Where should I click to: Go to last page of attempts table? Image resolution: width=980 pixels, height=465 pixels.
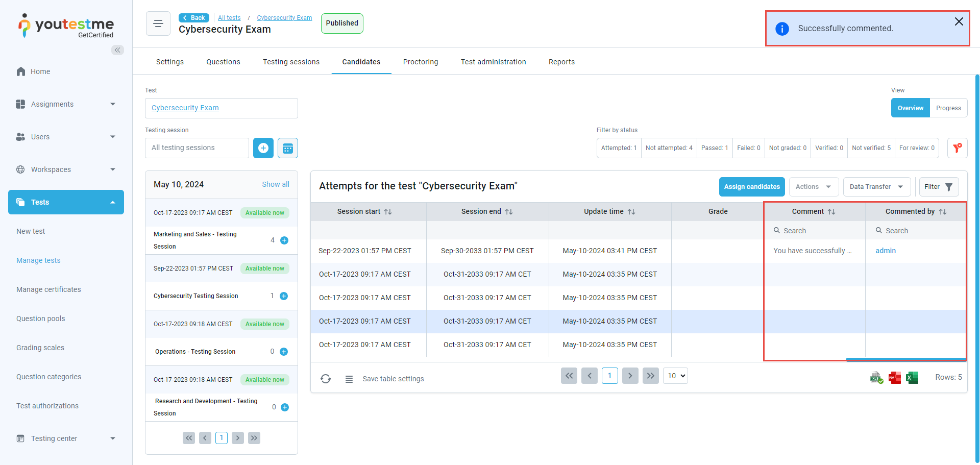[651, 376]
